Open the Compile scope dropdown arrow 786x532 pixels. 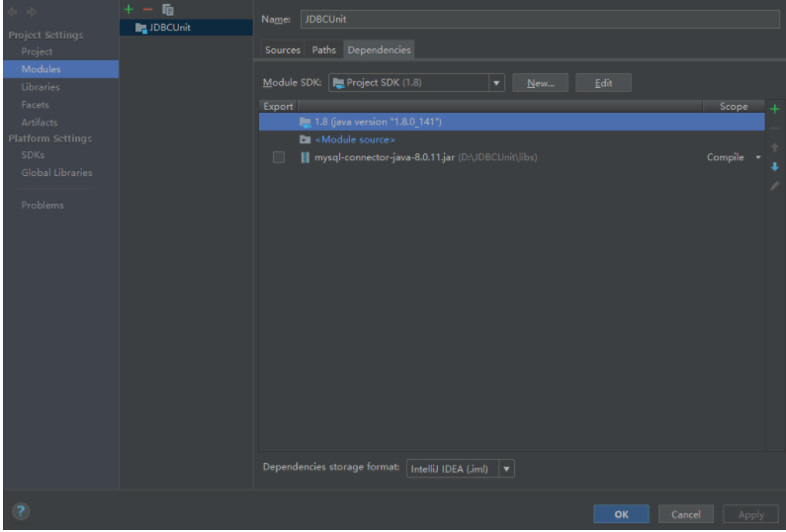click(x=758, y=157)
